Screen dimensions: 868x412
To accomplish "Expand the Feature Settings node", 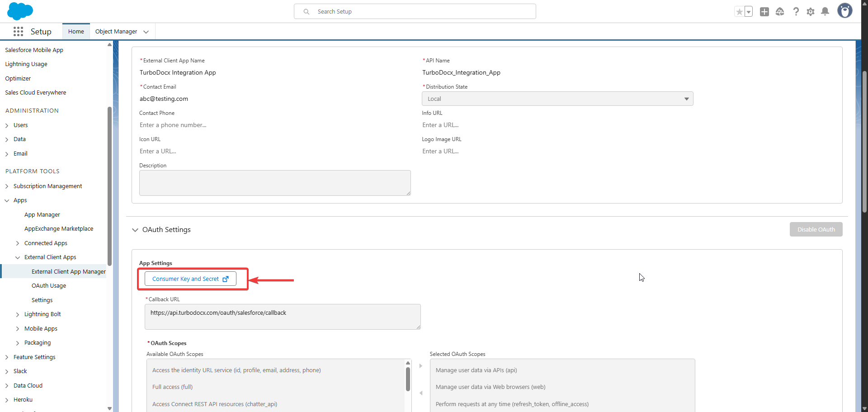I will pyautogui.click(x=7, y=357).
